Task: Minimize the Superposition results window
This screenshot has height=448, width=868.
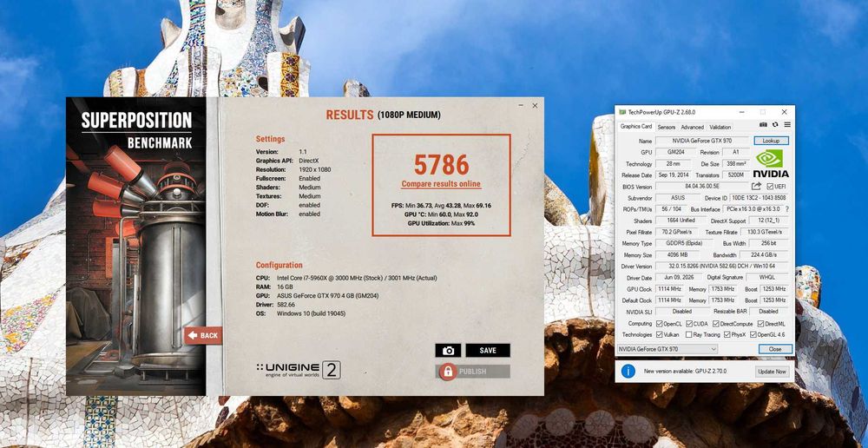Action: pos(521,105)
